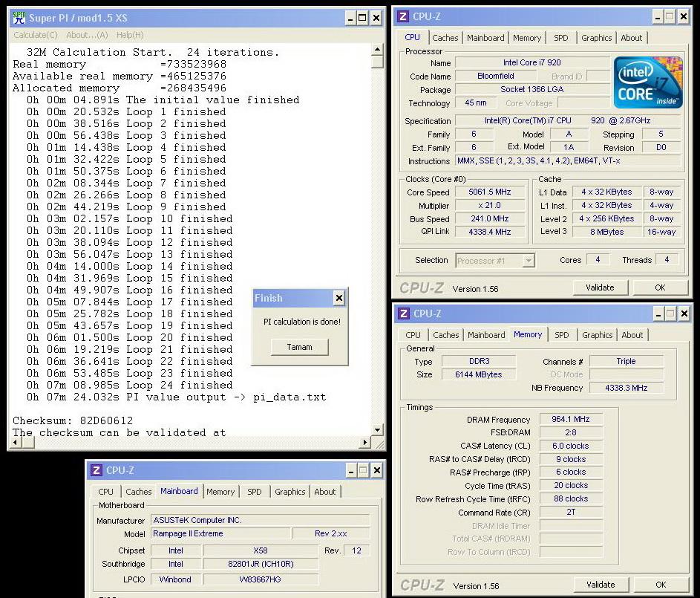Click Level 3 cache value 8 MBytes
Screen dimensions: 700x598
click(x=606, y=232)
